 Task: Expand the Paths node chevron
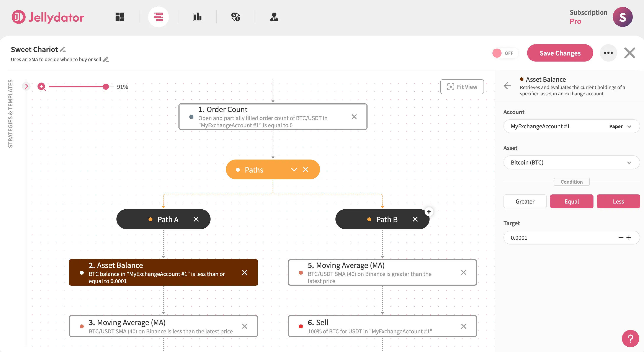pyautogui.click(x=294, y=169)
